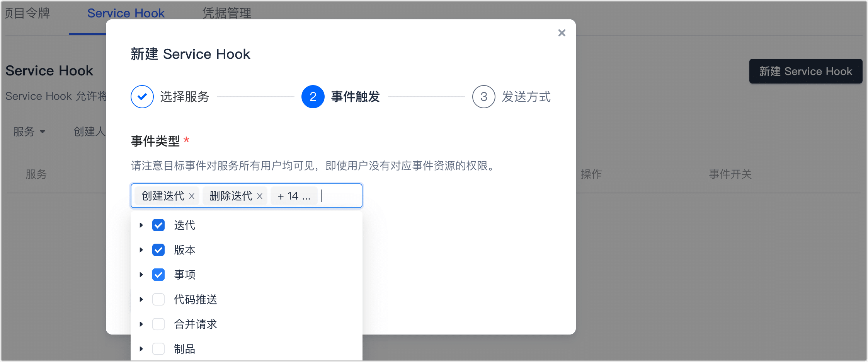The height and width of the screenshot is (362, 868).
Task: Click inside the event type input field
Action: click(x=338, y=196)
